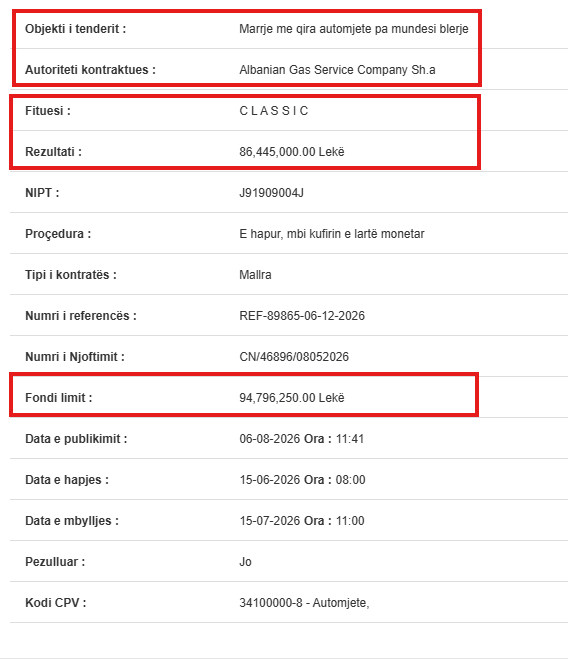
Task: Click the notification number CN/46896/08052026
Action: click(x=294, y=357)
